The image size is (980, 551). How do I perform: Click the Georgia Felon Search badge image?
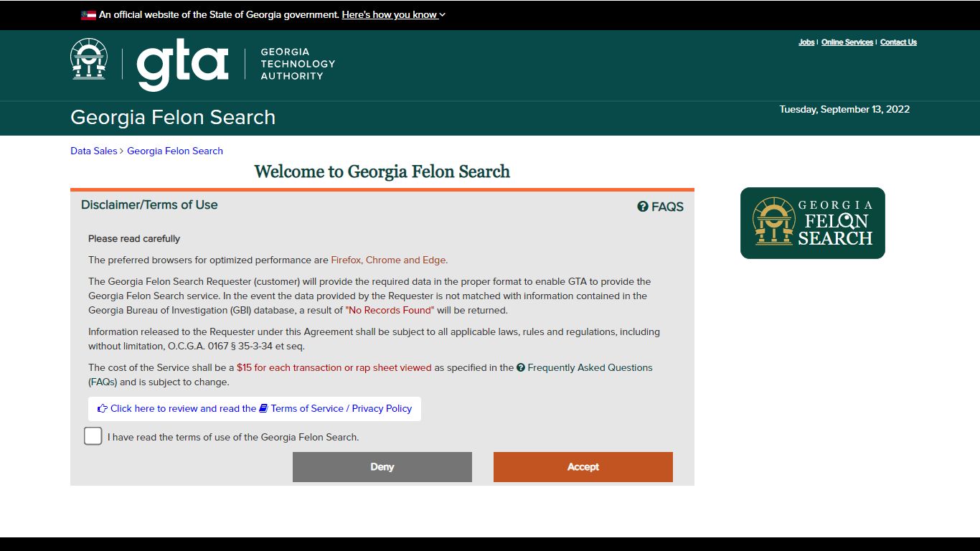[x=813, y=223]
